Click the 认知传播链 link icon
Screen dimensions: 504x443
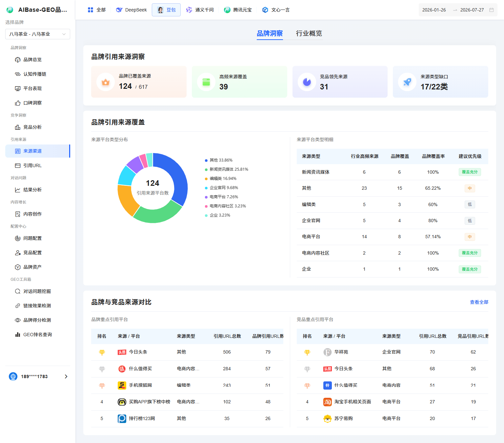18,74
